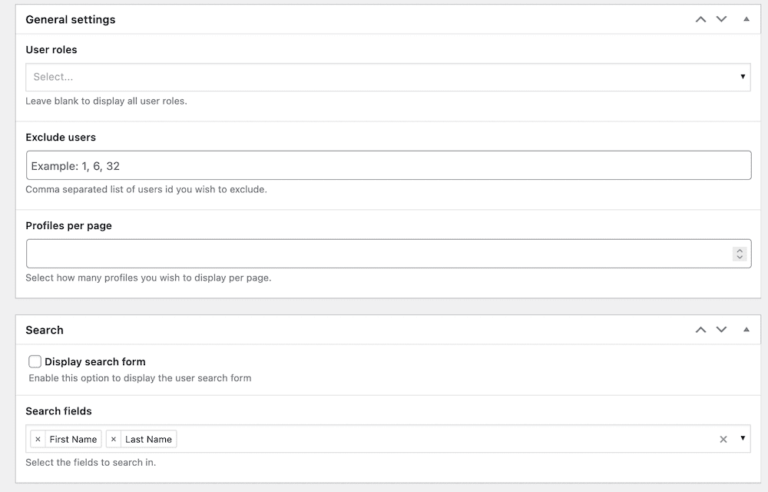Move Search panel up

(x=701, y=330)
